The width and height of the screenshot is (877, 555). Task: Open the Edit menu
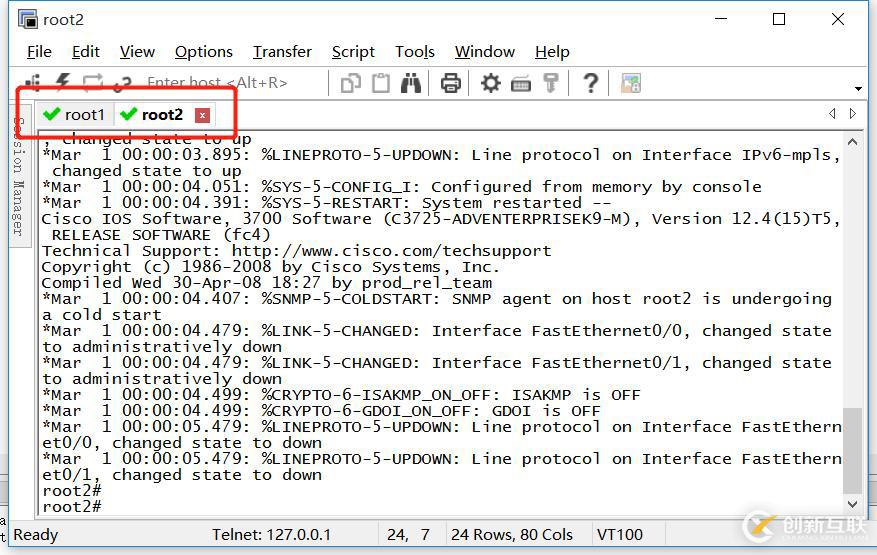(86, 51)
